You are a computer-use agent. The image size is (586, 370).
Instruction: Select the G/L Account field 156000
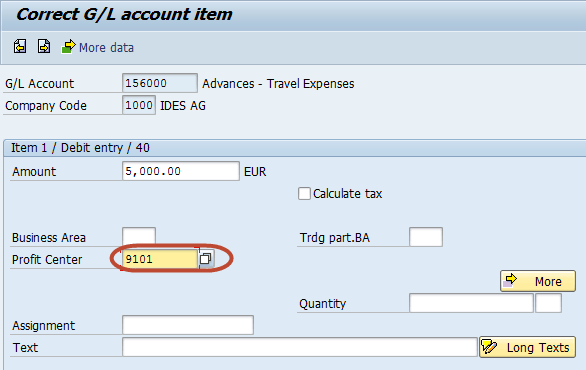pos(160,83)
